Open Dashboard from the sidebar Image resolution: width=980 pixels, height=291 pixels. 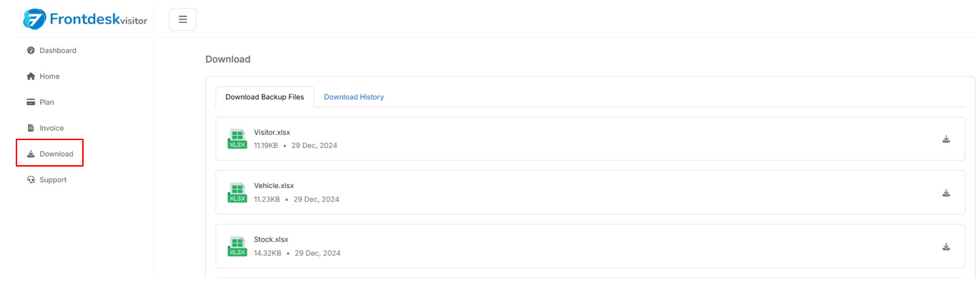click(58, 51)
